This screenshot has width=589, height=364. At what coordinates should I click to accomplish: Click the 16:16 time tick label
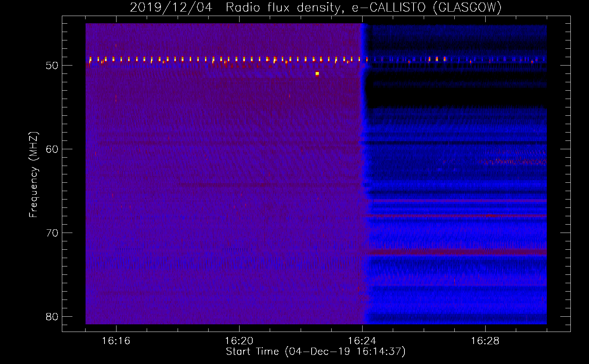coord(116,341)
